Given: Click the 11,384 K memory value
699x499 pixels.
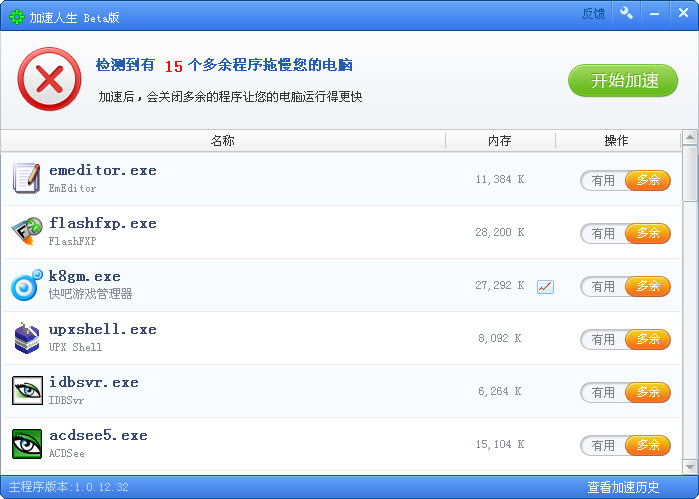Looking at the screenshot, I should (500, 180).
